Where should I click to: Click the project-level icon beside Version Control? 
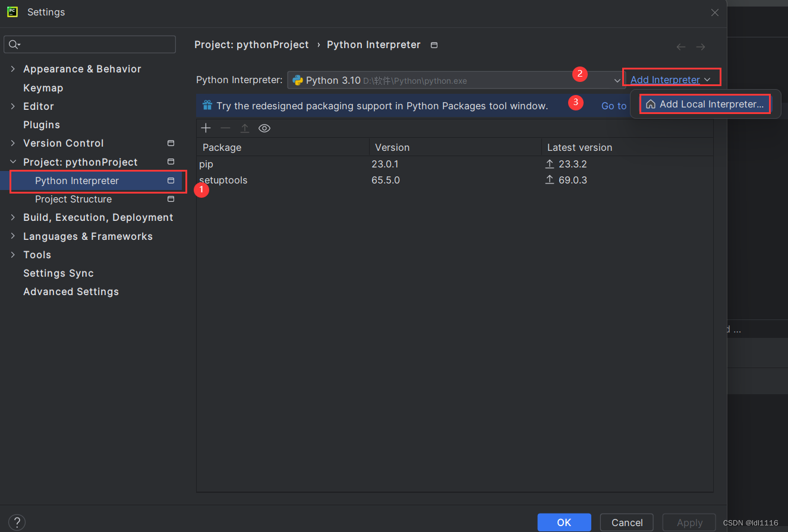pos(171,143)
